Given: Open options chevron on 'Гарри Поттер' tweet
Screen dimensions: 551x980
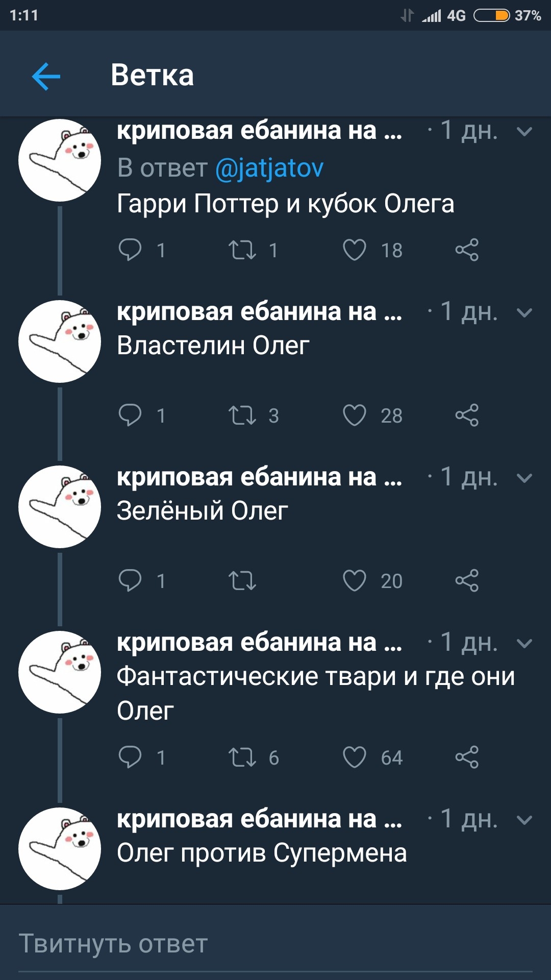Looking at the screenshot, I should point(524,132).
